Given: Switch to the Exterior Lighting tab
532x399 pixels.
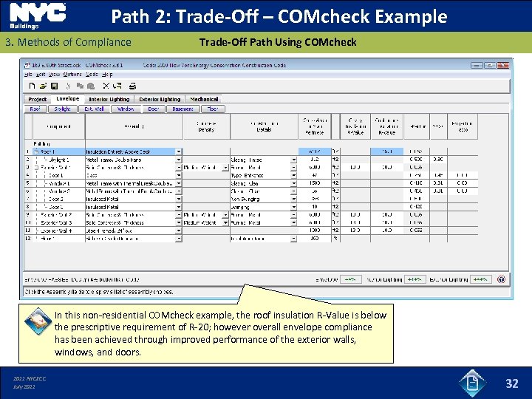Looking at the screenshot, I should tap(160, 99).
